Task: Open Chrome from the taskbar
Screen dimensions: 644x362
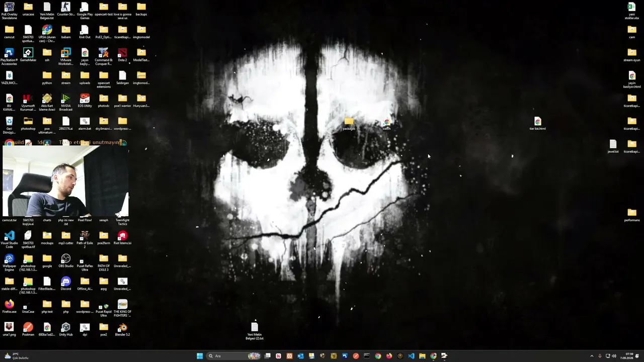Action: [378, 356]
